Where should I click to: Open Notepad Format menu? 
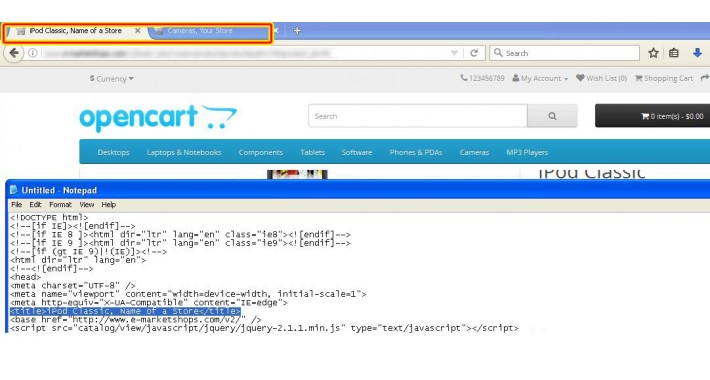click(x=60, y=205)
